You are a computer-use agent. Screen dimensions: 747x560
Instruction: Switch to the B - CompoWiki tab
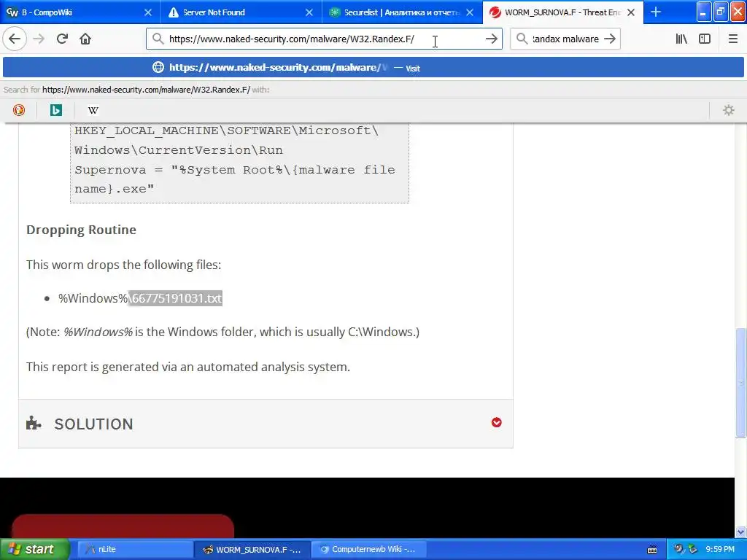point(80,12)
